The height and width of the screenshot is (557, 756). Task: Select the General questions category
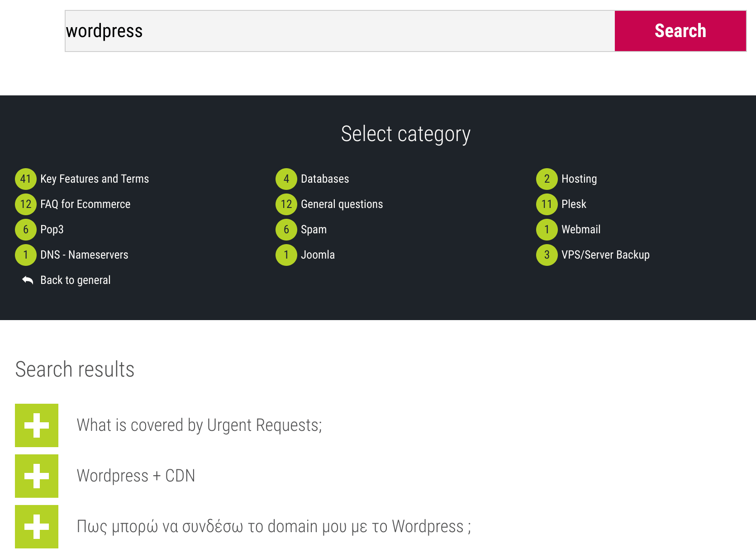[x=342, y=204]
